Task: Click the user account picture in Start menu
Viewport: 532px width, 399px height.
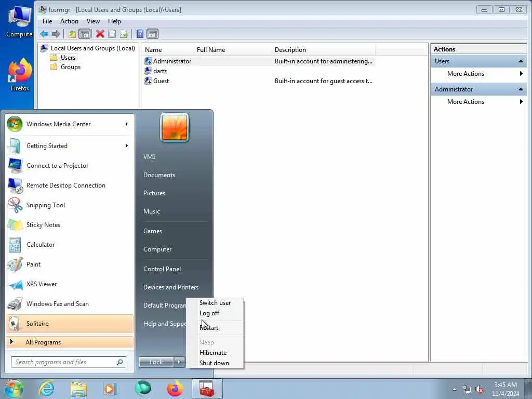Action: tap(175, 128)
